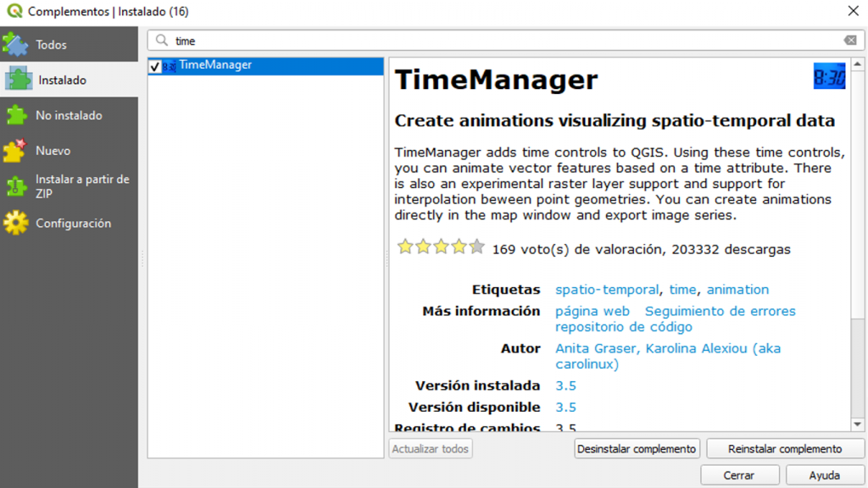Click the Nuevo starred puzzle icon

[15, 151]
